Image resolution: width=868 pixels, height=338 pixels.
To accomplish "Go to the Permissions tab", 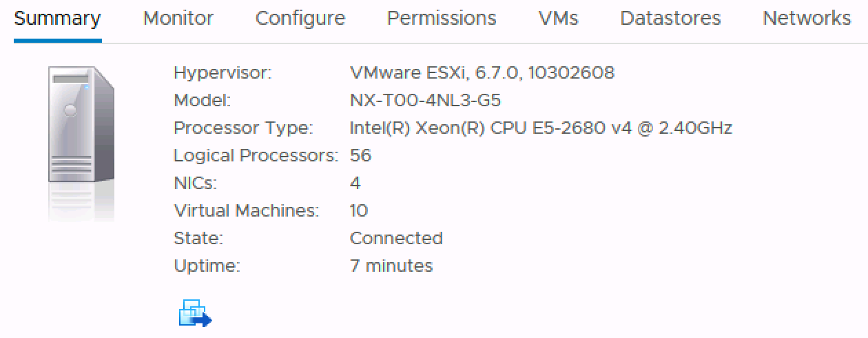I will coord(442,19).
